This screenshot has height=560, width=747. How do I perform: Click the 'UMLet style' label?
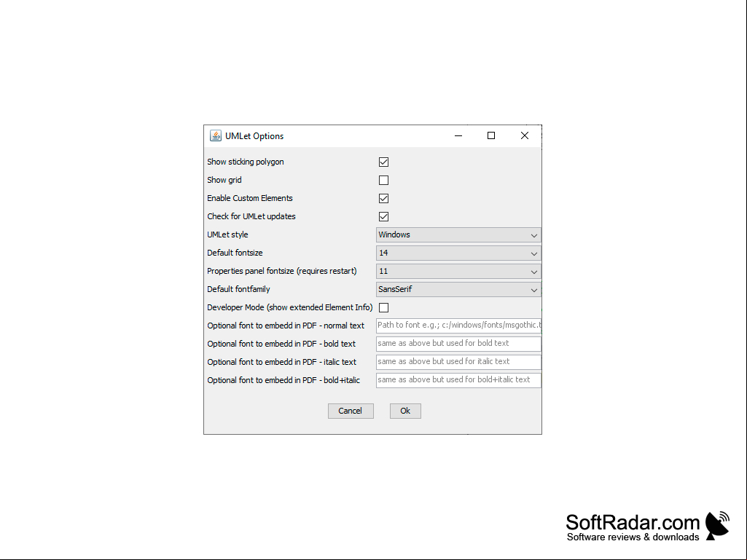[227, 234]
